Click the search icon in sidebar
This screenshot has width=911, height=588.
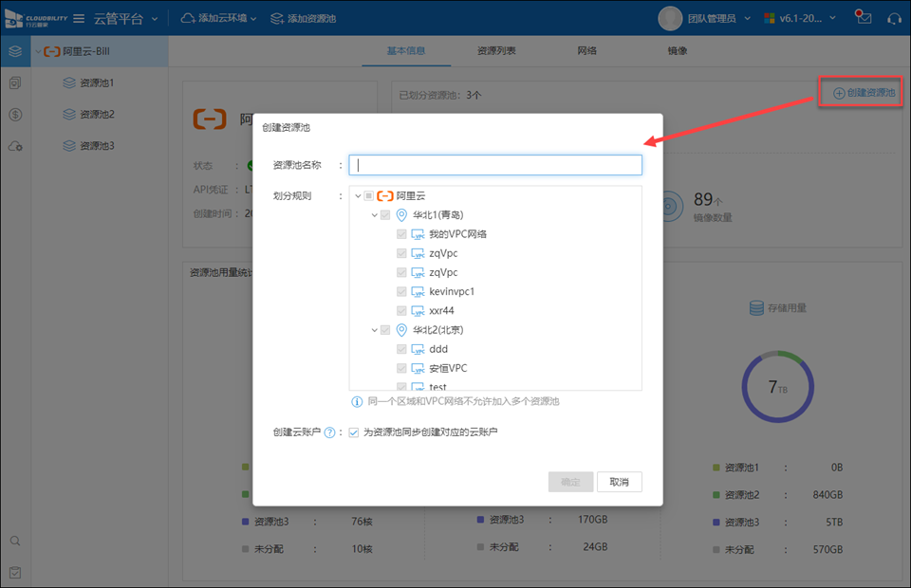point(15,541)
